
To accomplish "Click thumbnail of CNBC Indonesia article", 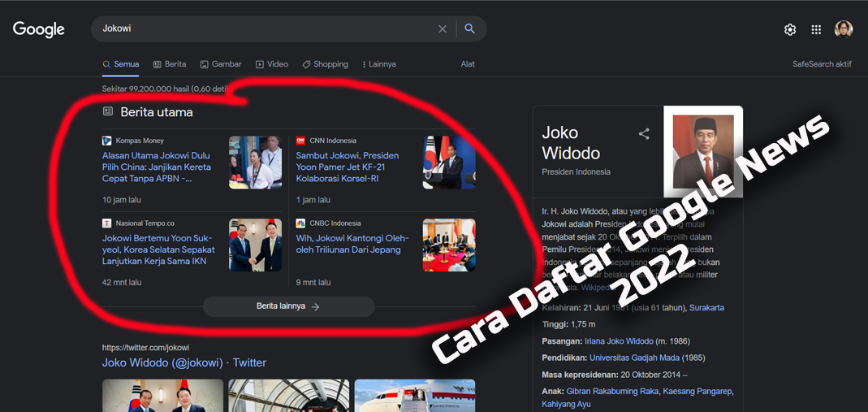I will pos(449,245).
